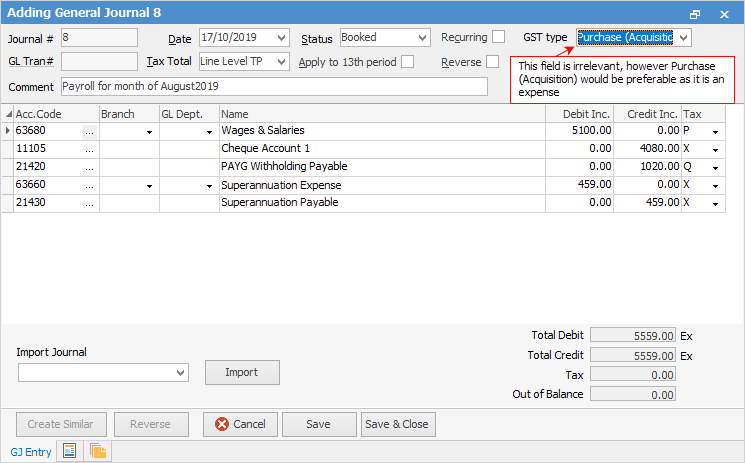Click ellipsis lookup for account 63680
The height and width of the screenshot is (463, 745).
pyautogui.click(x=90, y=131)
